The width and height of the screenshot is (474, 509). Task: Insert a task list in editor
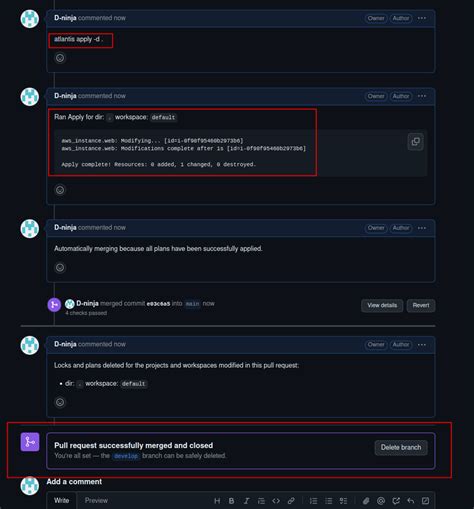pyautogui.click(x=343, y=501)
